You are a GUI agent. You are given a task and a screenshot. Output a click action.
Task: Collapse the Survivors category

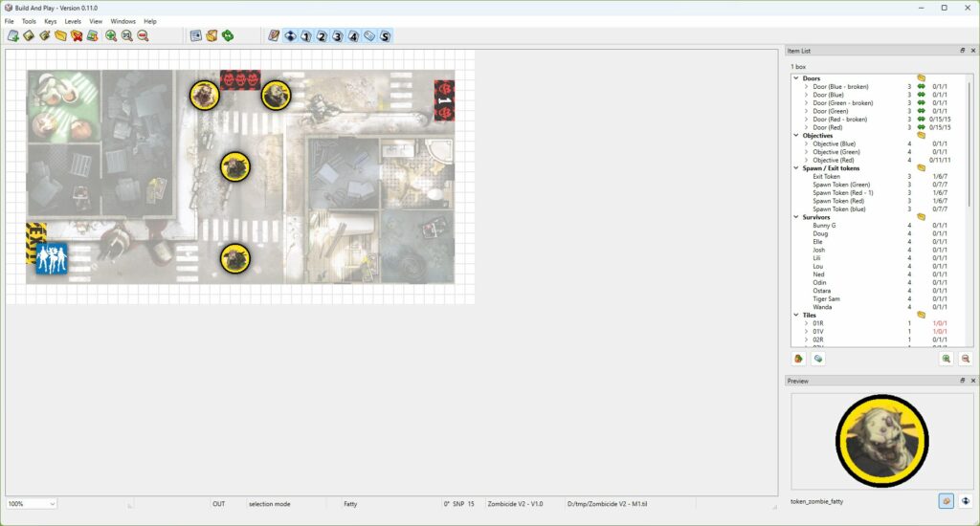796,217
